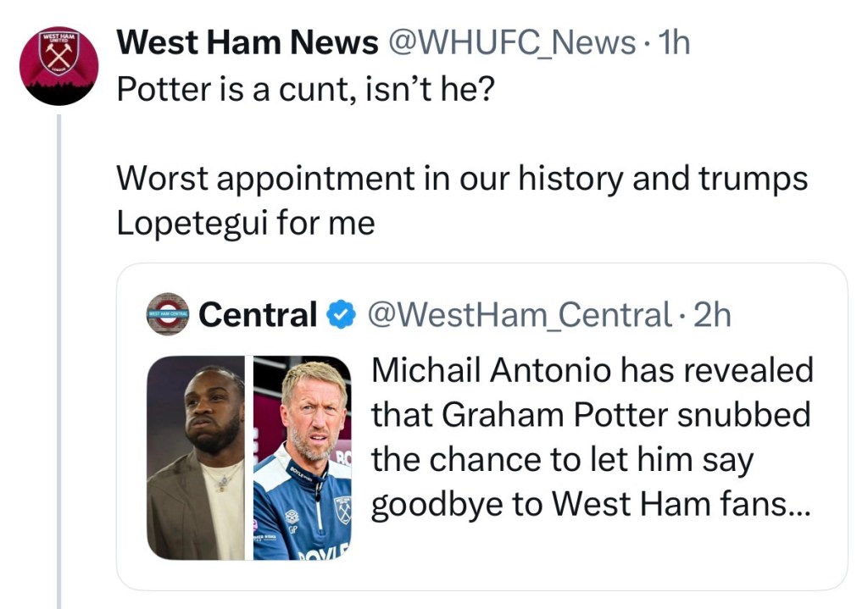Open photo of man in grey blazer

[x=196, y=457]
